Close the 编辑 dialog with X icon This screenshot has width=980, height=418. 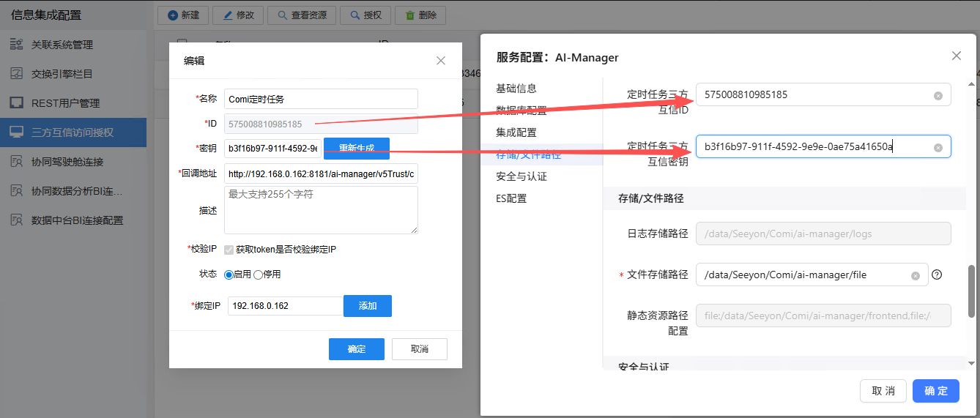coord(441,61)
